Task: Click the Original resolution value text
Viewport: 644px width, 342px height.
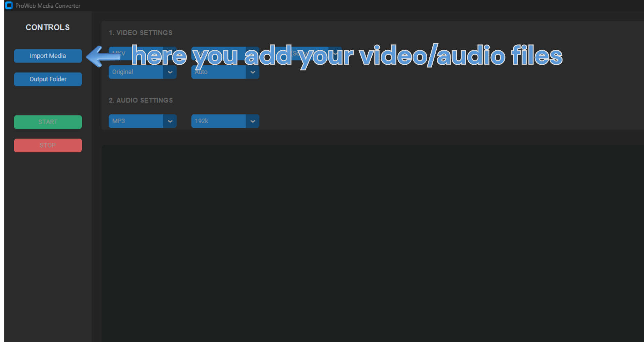Action: [122, 71]
